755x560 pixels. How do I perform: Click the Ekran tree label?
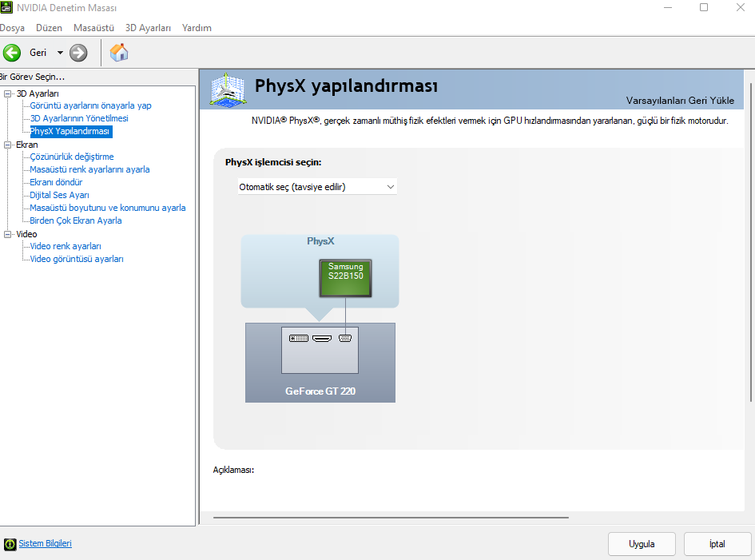27,145
